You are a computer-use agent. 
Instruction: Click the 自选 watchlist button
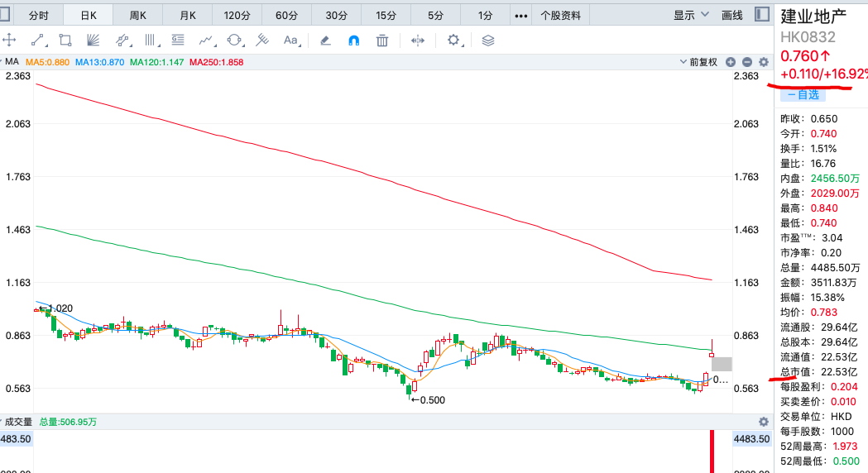coord(803,94)
